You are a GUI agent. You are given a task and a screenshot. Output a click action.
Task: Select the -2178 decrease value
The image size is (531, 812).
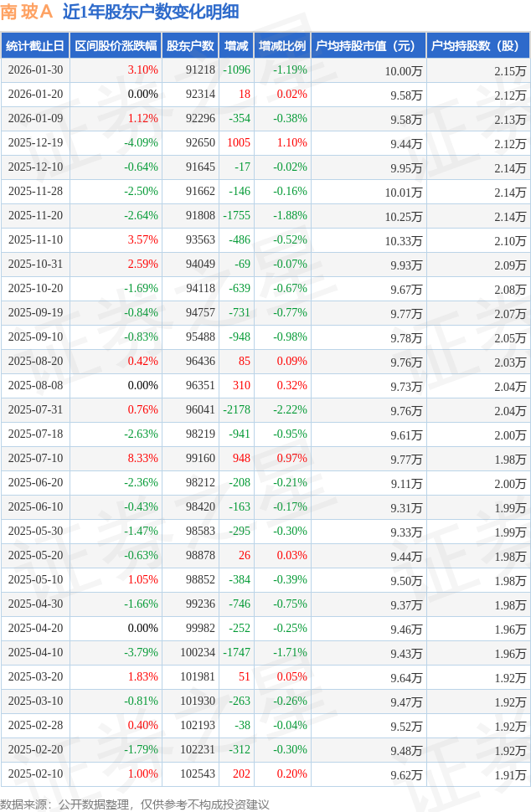click(x=236, y=410)
